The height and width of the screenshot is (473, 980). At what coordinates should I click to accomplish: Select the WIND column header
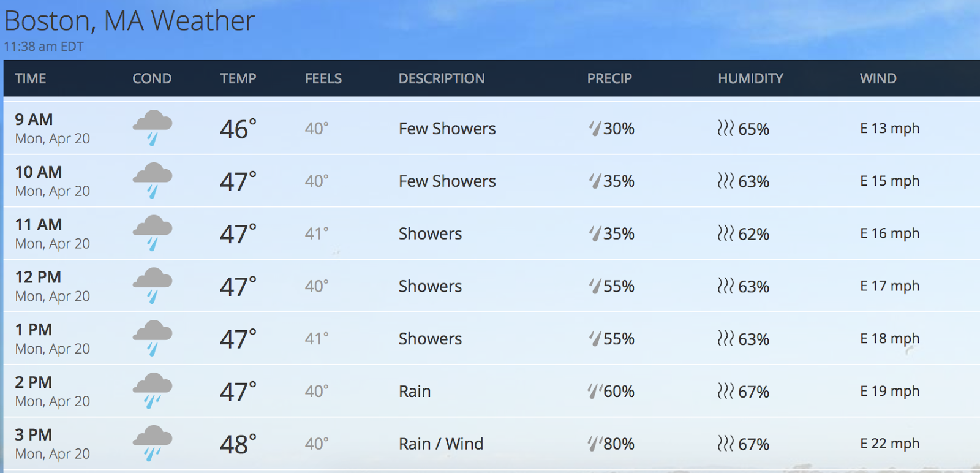(878, 78)
